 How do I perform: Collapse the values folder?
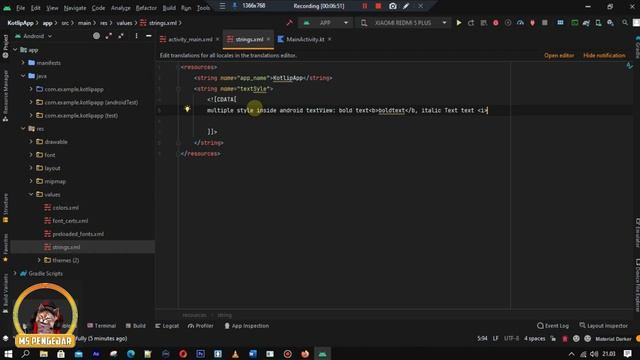[31, 194]
